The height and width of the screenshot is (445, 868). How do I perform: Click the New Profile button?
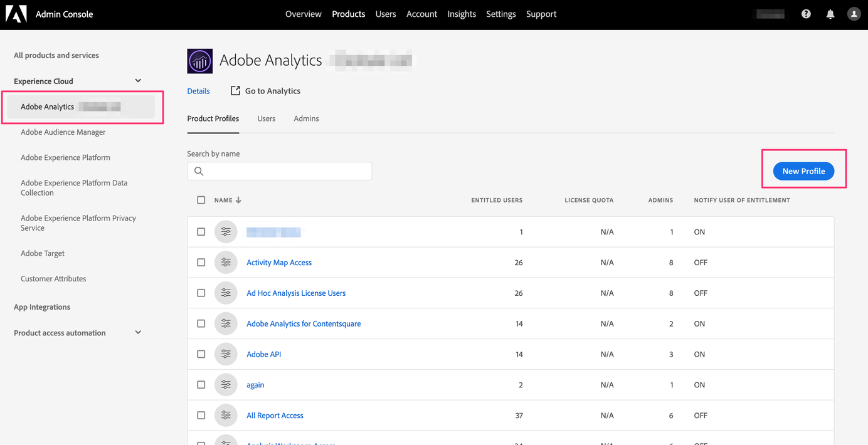(x=803, y=171)
